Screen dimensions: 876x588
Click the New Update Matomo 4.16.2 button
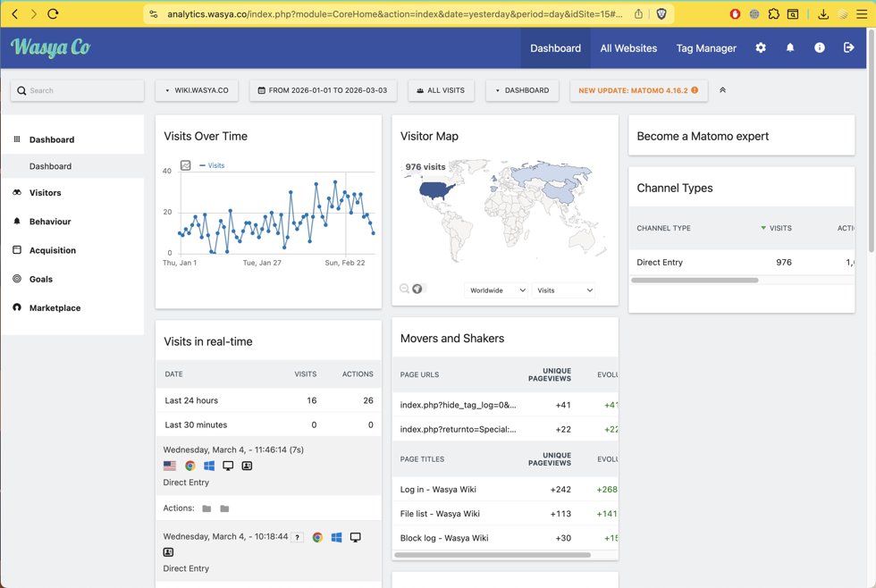point(638,90)
